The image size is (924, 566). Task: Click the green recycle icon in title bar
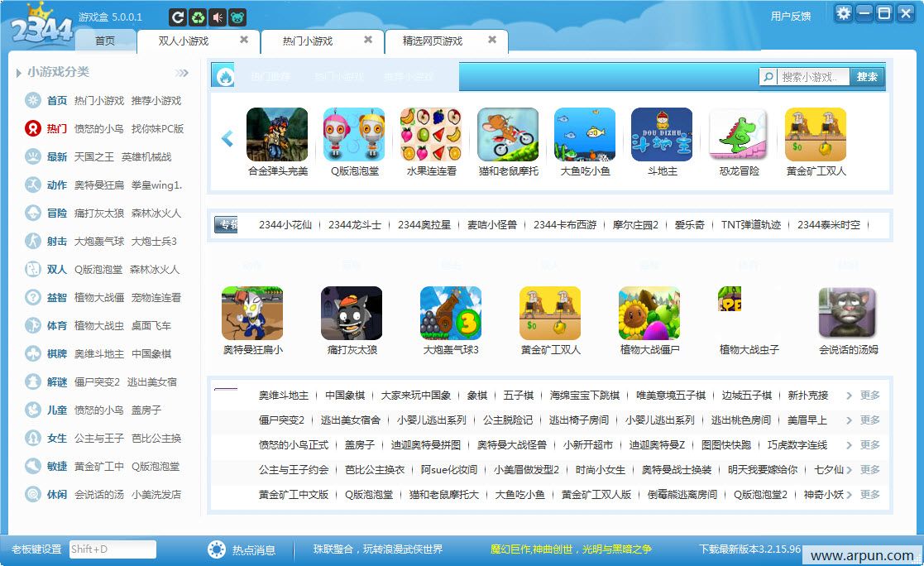pyautogui.click(x=198, y=17)
